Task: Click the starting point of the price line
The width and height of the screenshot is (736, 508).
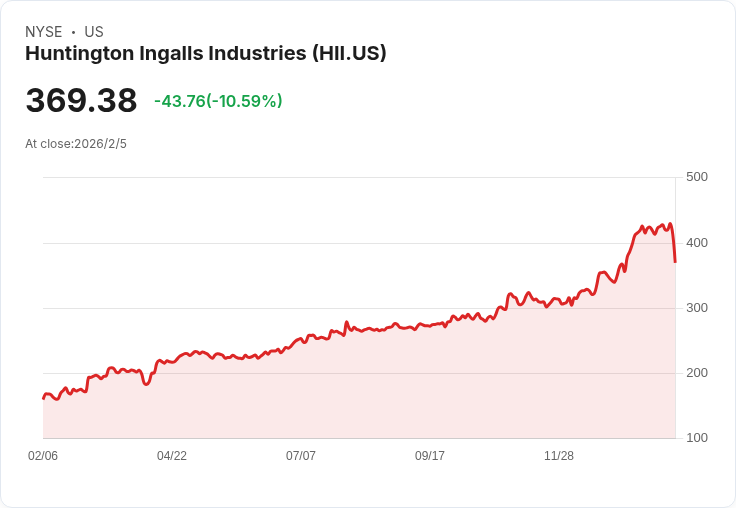Action: pyautogui.click(x=43, y=398)
